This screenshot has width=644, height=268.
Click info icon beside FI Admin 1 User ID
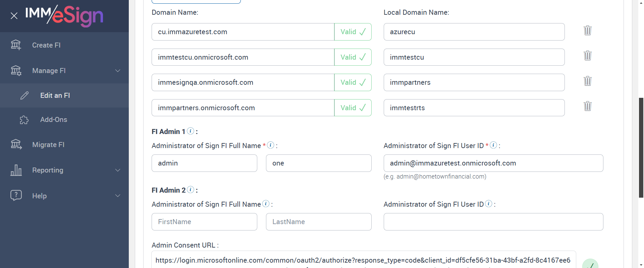[493, 145]
